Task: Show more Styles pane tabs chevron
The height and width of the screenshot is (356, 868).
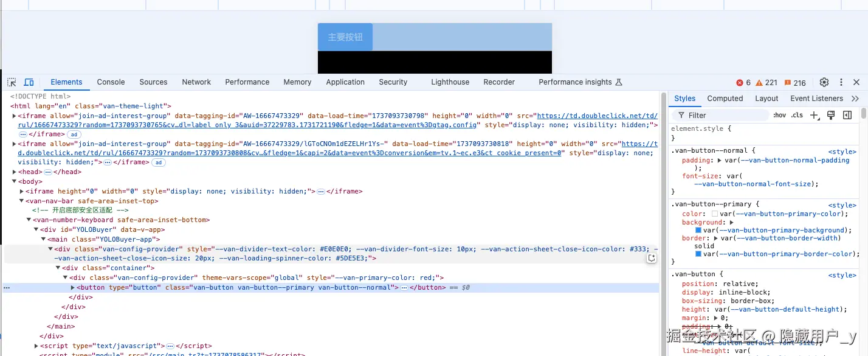Action: point(855,99)
